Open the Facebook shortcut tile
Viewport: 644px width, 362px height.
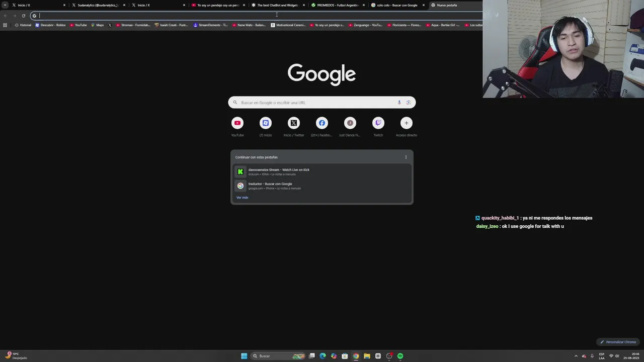[322, 127]
